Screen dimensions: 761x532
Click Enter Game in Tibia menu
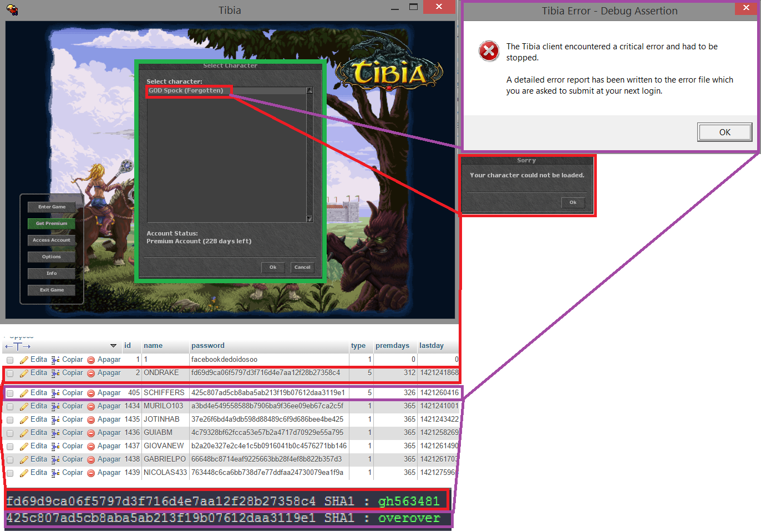pyautogui.click(x=52, y=207)
